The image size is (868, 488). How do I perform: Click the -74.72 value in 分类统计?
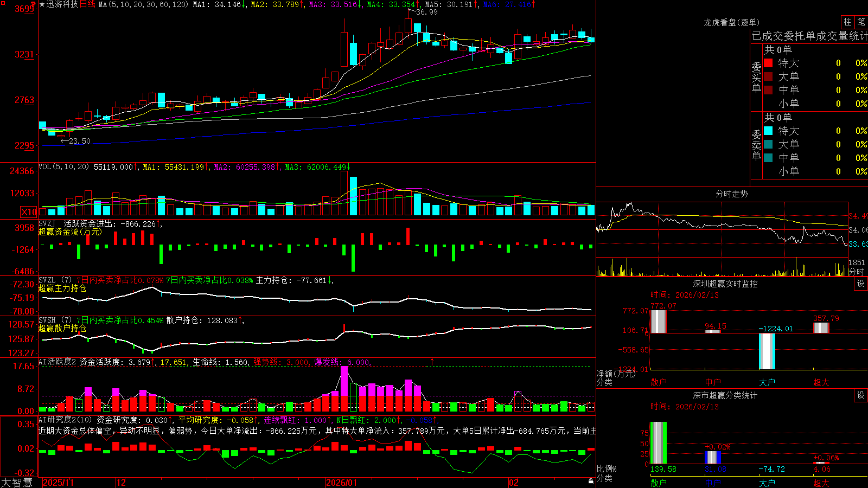tap(771, 469)
